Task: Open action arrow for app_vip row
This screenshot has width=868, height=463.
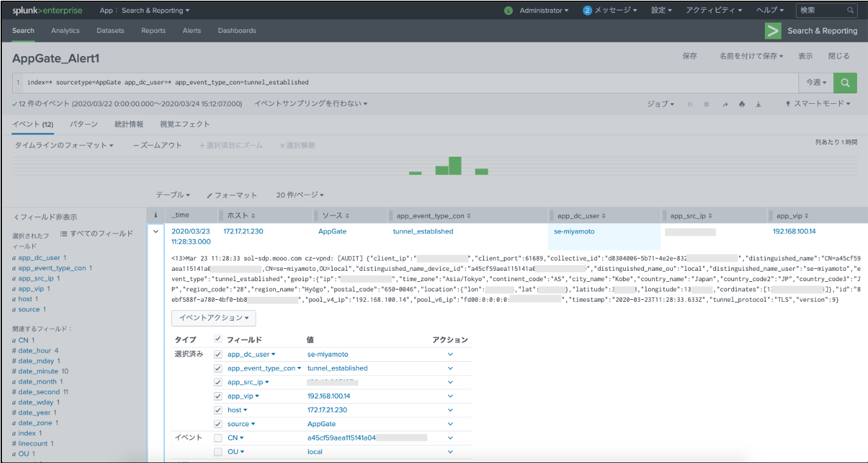Action: (x=450, y=396)
